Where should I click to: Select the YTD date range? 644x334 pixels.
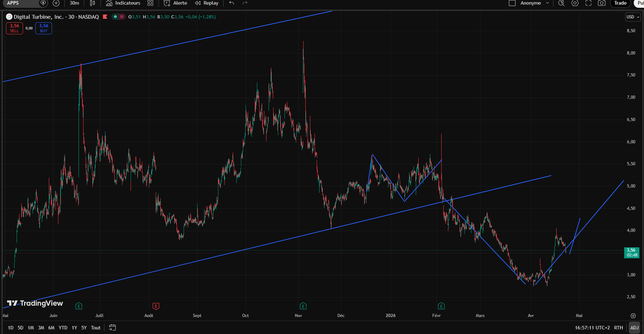click(63, 328)
